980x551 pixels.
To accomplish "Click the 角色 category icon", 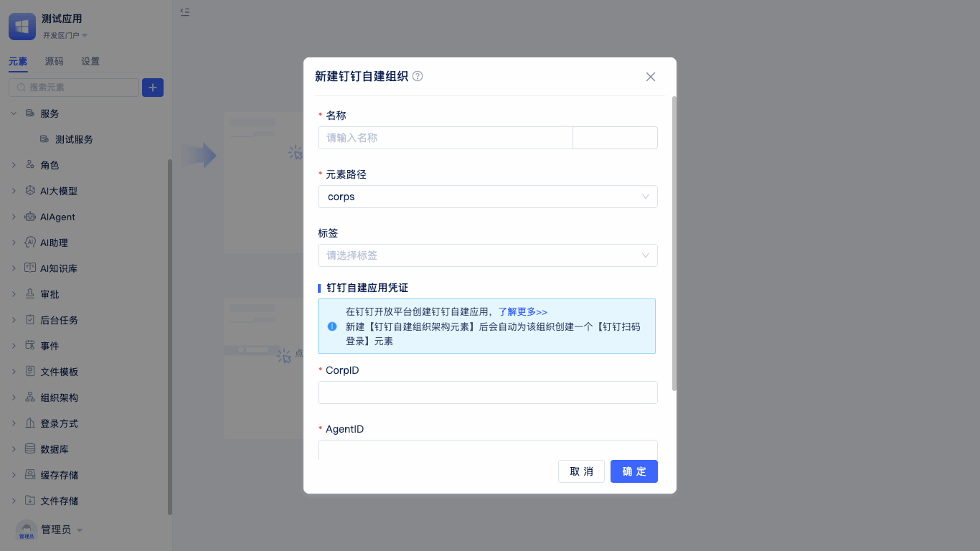I will coord(30,165).
